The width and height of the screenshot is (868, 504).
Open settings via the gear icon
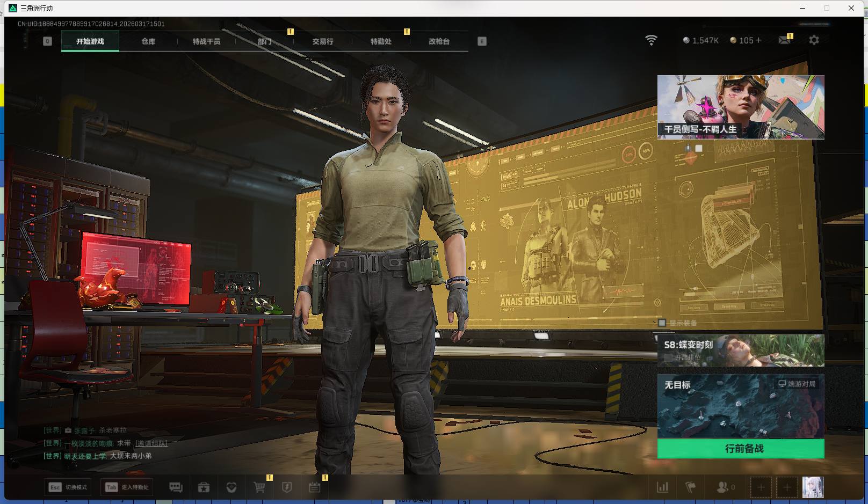(x=814, y=40)
